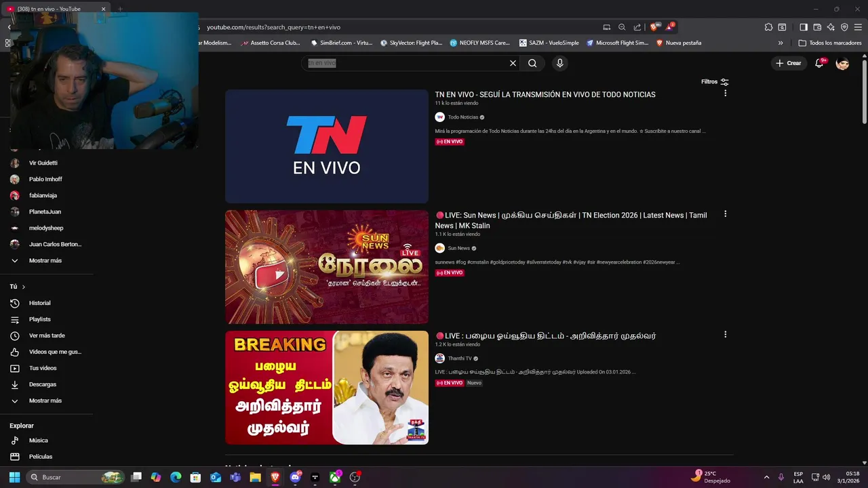868x488 pixels.
Task: Click Brave Shields lion icon in address bar
Action: tap(654, 27)
